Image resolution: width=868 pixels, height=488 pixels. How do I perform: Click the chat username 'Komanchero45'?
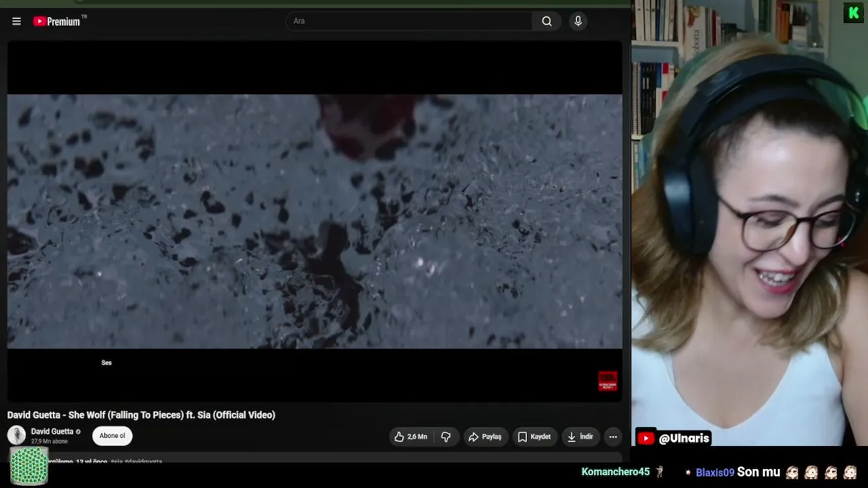coord(616,472)
